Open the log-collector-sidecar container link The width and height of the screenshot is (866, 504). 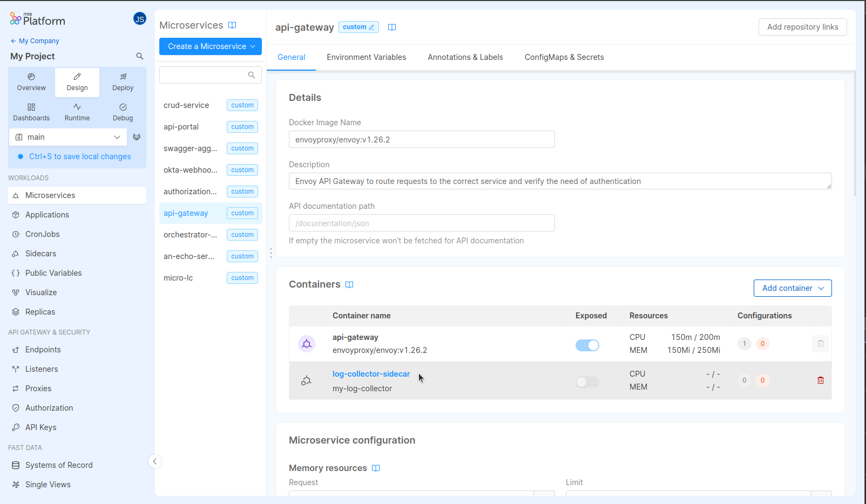tap(371, 374)
